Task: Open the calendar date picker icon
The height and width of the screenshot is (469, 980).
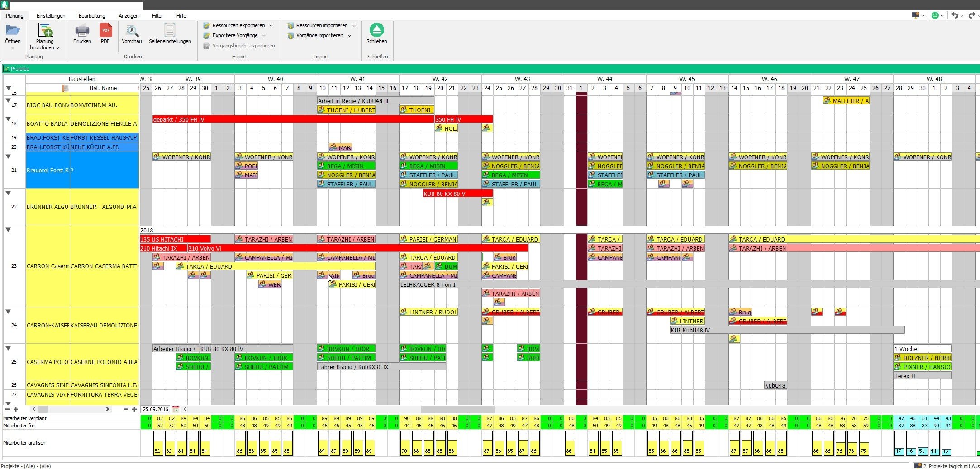Action: (176, 409)
